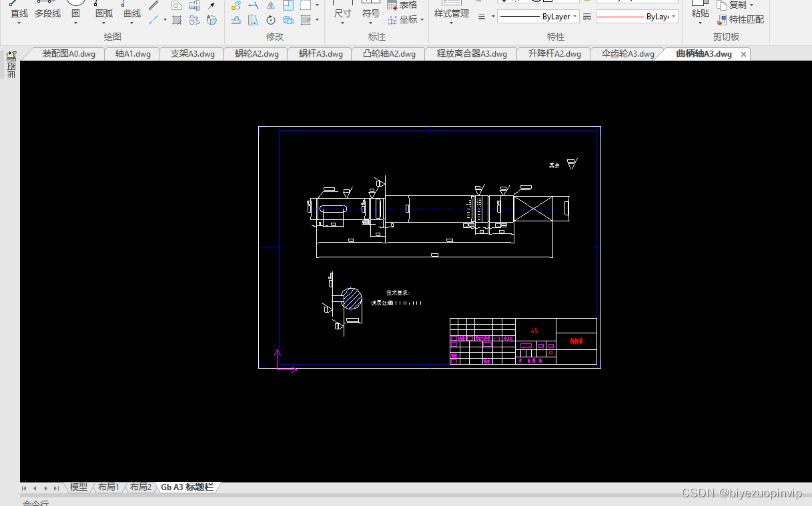Switch to 凸轮轴A2.dwg tab
The image size is (812, 506).
click(x=389, y=54)
